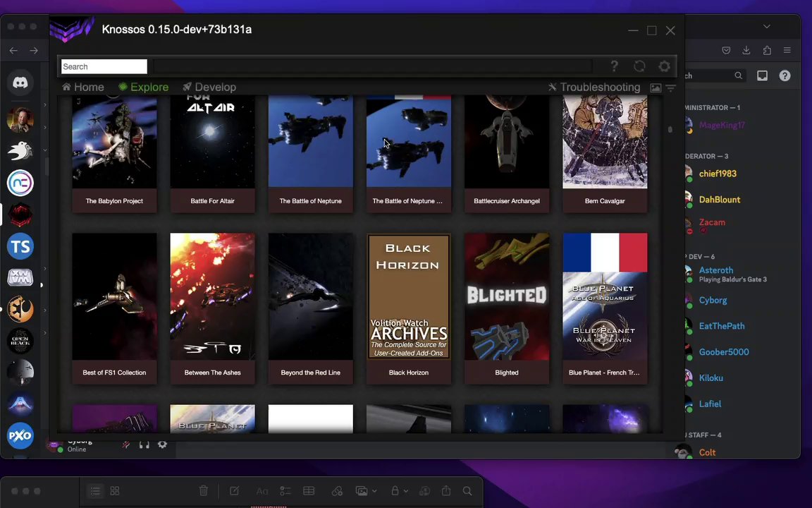Open browser extensions puzzle icon
The height and width of the screenshot is (508, 812).
(x=767, y=50)
